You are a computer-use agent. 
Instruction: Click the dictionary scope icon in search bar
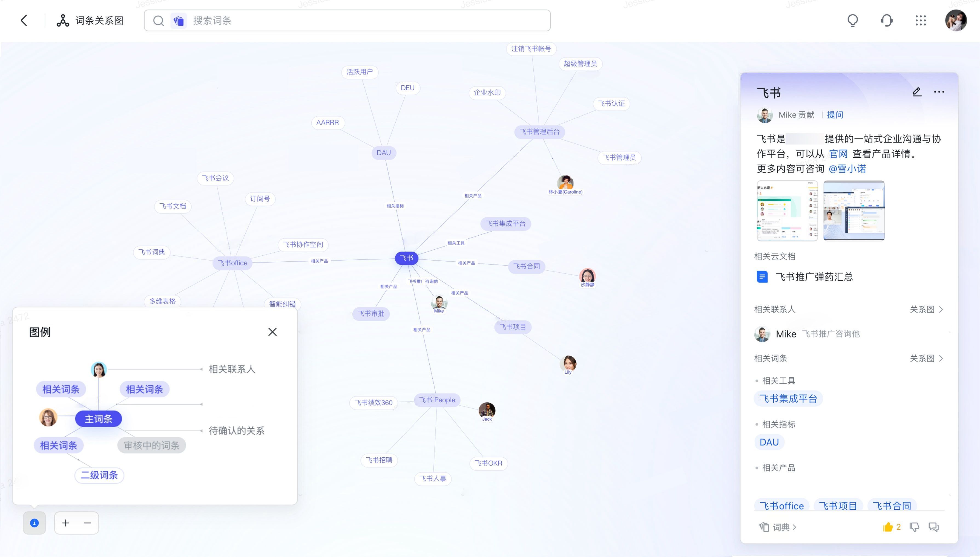coord(178,20)
